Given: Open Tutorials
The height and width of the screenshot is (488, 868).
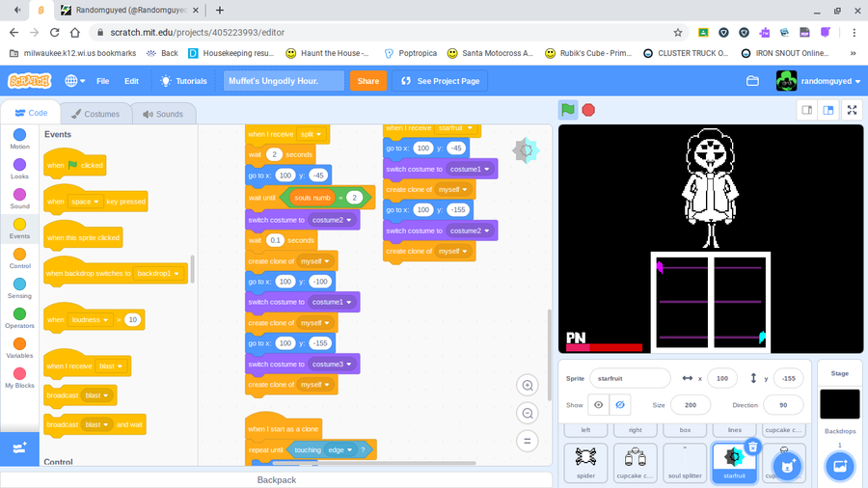Looking at the screenshot, I should (x=184, y=81).
